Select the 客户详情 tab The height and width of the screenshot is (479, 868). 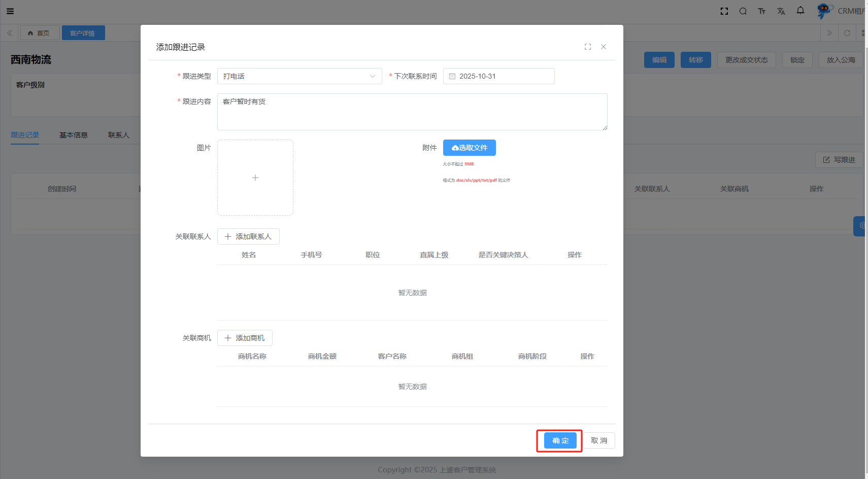pos(83,33)
